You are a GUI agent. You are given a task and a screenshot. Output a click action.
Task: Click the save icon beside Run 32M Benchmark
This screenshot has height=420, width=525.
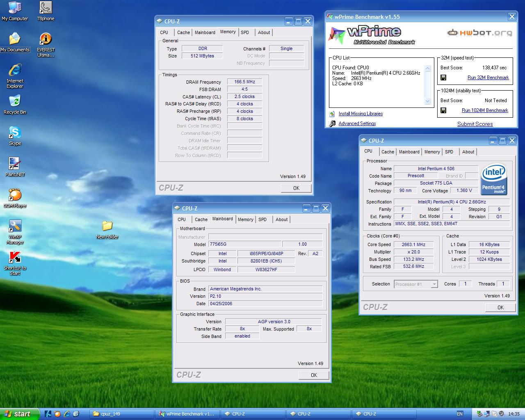pyautogui.click(x=443, y=78)
